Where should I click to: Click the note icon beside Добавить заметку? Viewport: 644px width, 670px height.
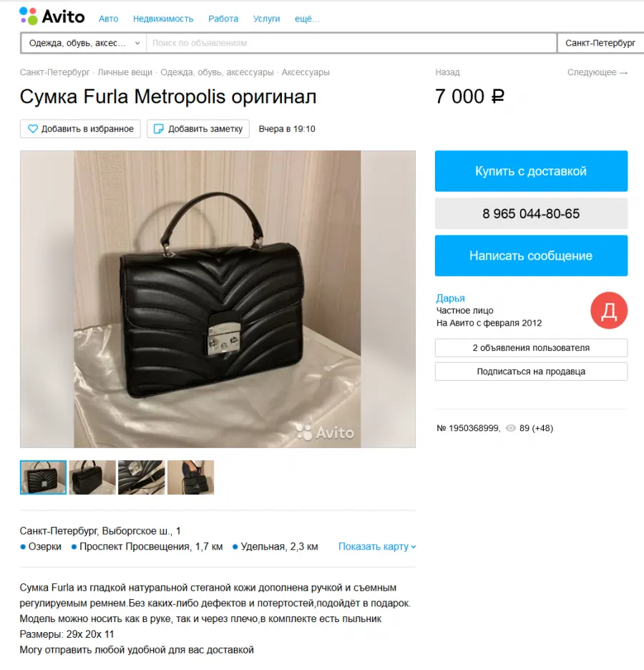click(x=158, y=129)
